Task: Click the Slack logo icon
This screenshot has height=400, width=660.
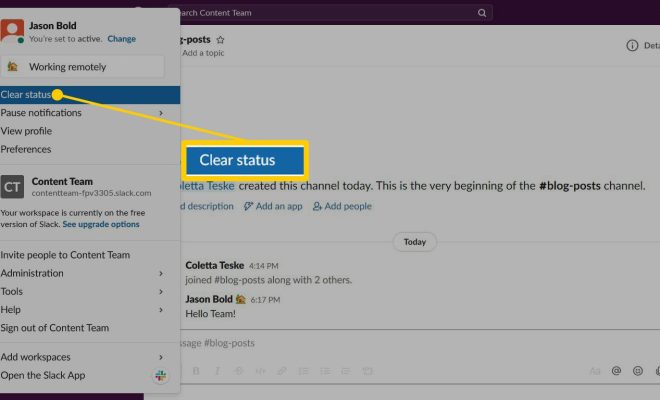Action: pos(160,376)
